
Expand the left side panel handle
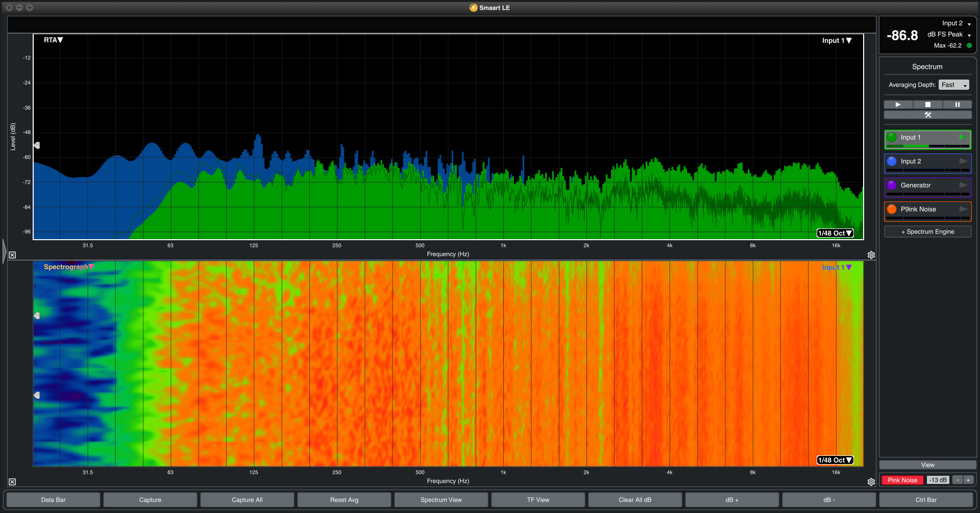tap(4, 251)
